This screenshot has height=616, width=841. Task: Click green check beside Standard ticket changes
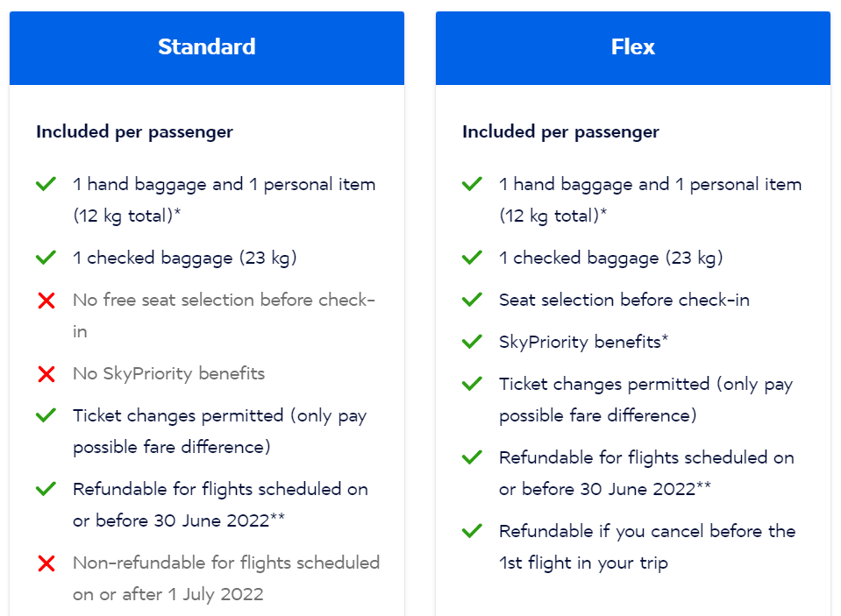46,416
